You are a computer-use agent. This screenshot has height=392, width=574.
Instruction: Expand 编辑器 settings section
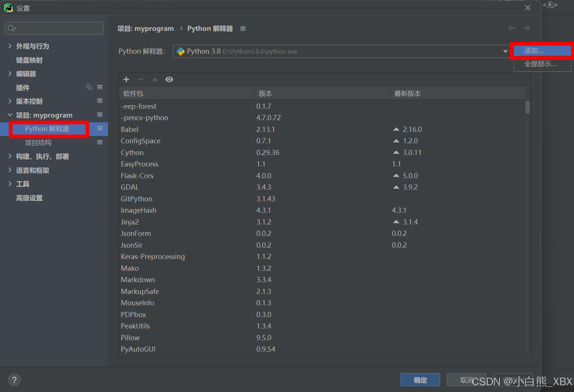(x=10, y=73)
